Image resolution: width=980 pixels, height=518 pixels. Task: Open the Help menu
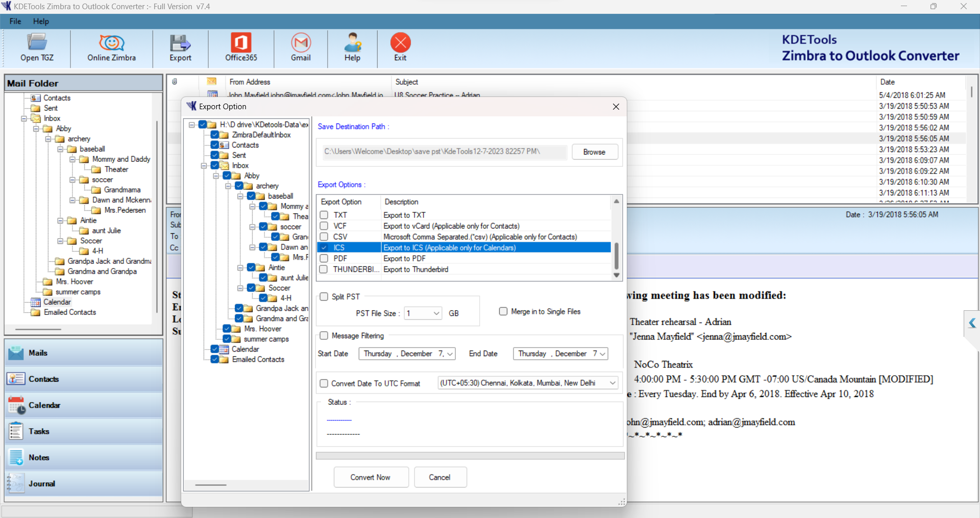41,21
